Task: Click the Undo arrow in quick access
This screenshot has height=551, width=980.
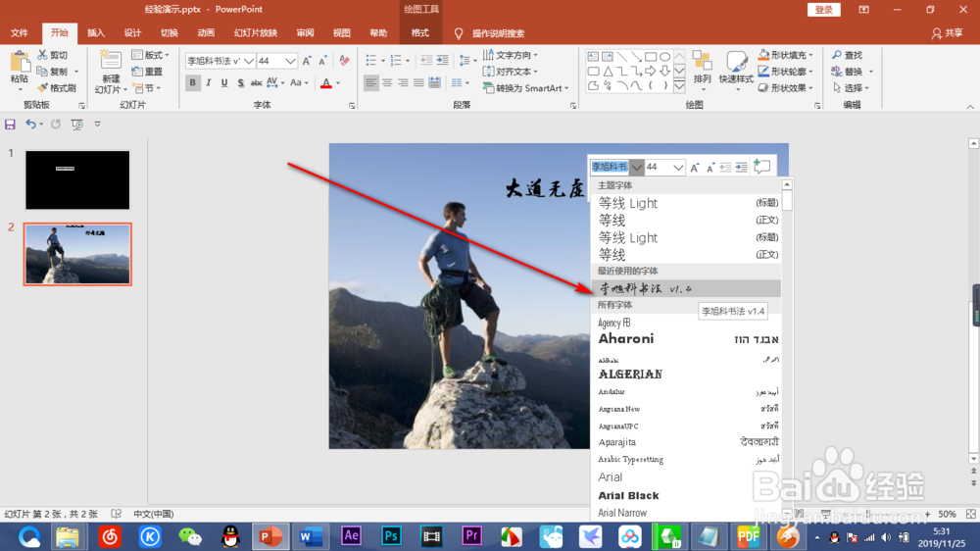Action: coord(30,125)
